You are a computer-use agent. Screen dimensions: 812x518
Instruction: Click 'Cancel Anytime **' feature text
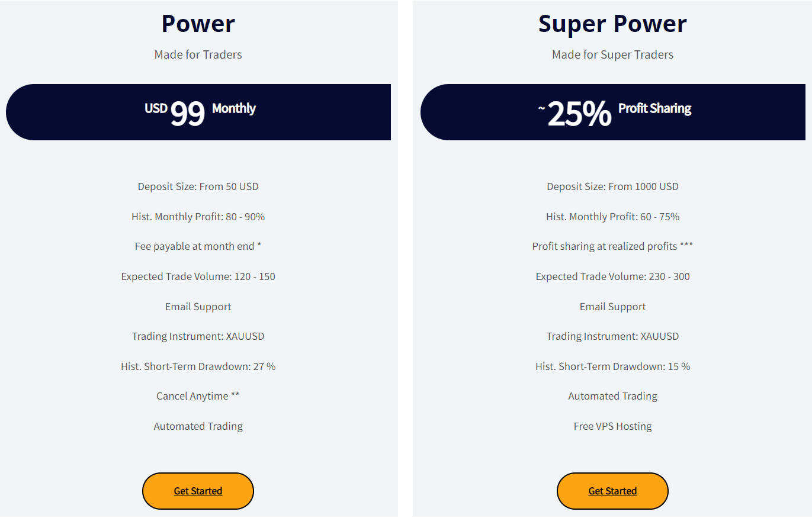198,396
